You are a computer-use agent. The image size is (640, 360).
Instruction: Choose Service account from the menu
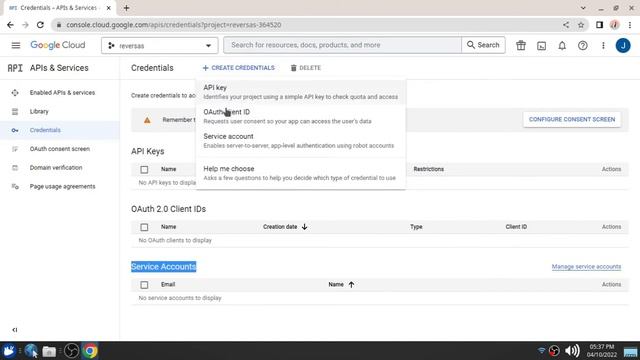(300, 141)
